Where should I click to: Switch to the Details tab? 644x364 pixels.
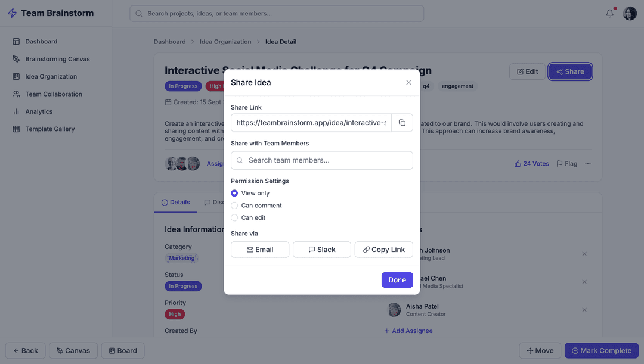pos(175,203)
